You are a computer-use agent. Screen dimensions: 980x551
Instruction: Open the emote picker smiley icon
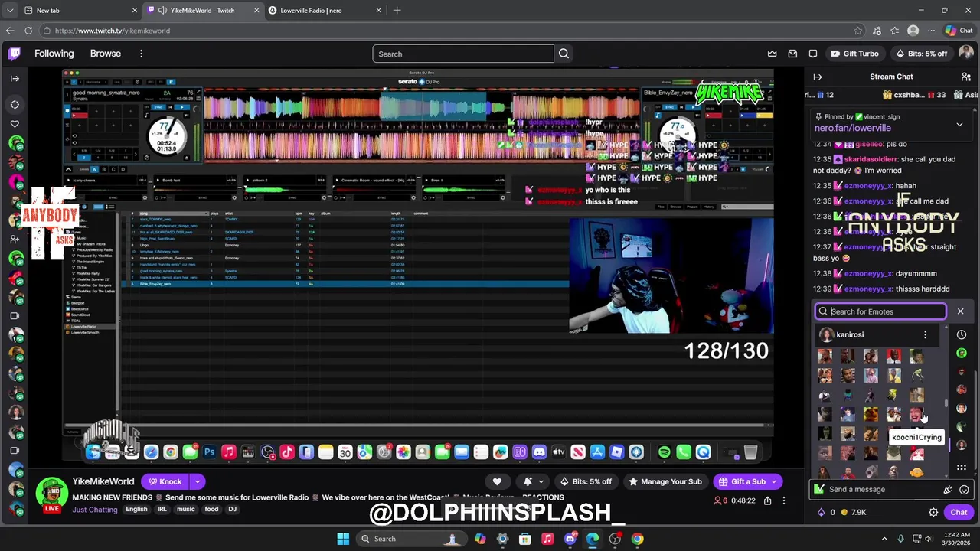coord(964,490)
